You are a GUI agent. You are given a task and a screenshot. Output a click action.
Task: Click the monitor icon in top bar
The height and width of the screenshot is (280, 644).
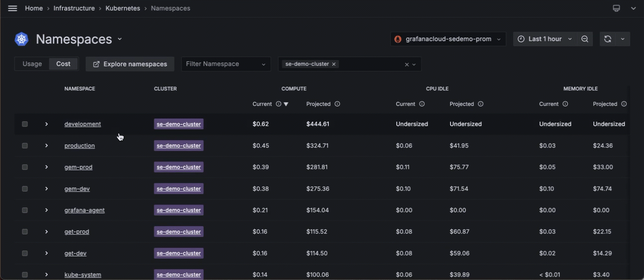click(x=616, y=8)
